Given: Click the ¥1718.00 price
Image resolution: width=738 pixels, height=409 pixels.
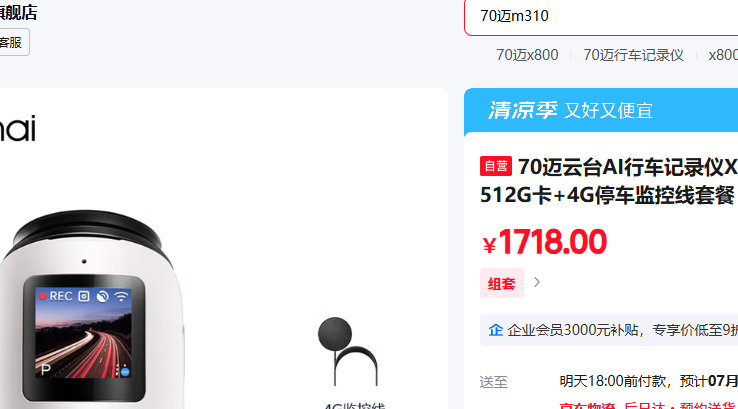Looking at the screenshot, I should pos(545,242).
